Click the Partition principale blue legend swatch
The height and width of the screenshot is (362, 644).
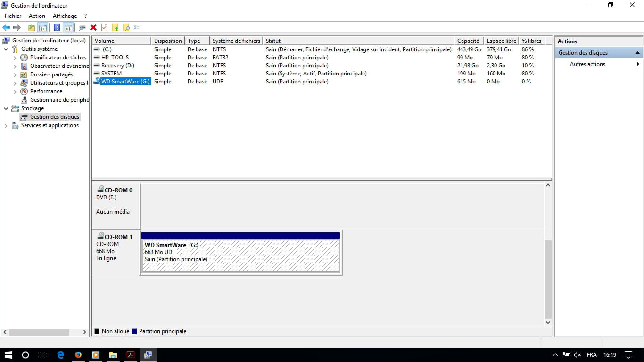click(134, 331)
